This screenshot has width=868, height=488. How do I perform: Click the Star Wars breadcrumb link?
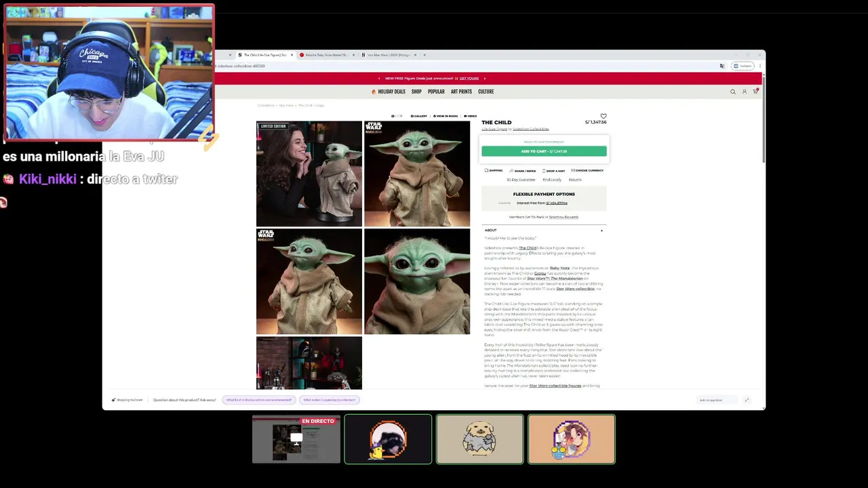[x=286, y=106]
